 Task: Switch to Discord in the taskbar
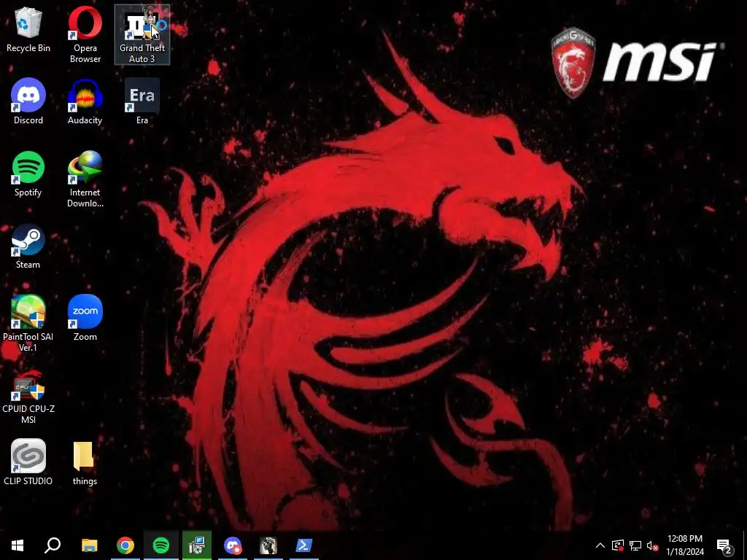(x=233, y=545)
